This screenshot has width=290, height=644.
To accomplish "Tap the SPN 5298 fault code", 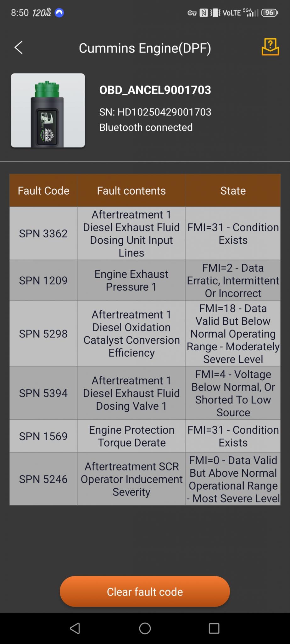I will [43, 333].
